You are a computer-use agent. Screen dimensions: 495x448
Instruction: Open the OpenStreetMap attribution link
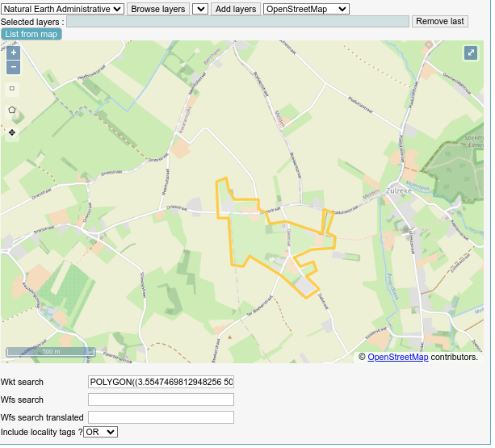pyautogui.click(x=398, y=357)
